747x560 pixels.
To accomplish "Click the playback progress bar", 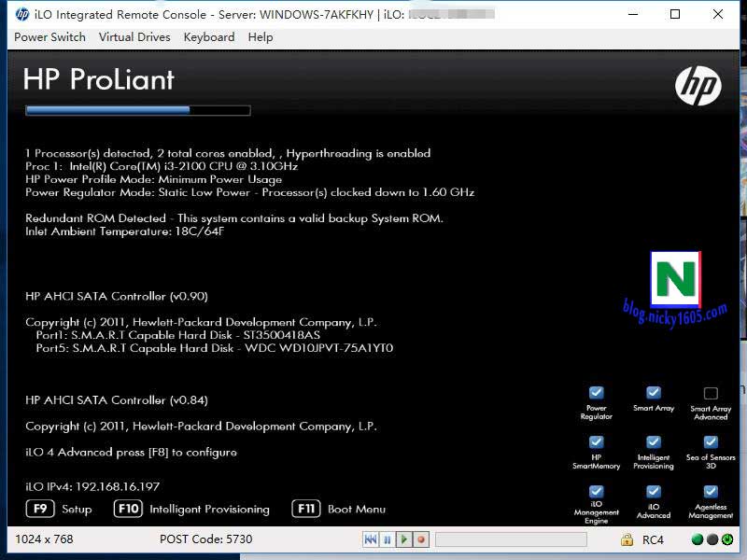I will 511,539.
